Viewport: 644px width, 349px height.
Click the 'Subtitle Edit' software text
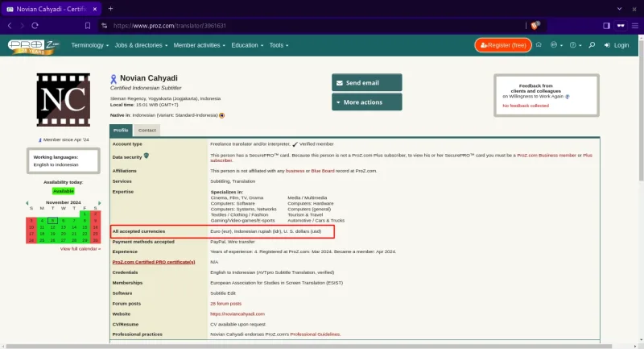pos(223,293)
